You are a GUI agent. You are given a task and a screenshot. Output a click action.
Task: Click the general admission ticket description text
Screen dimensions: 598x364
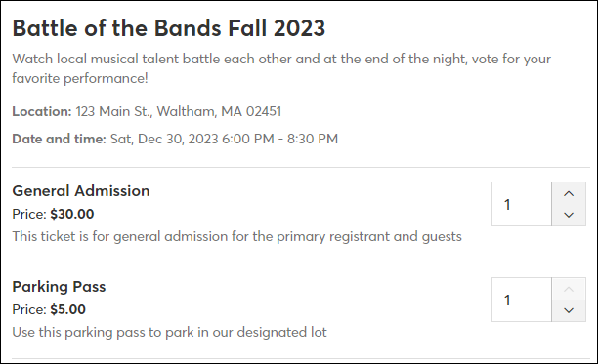pyautogui.click(x=236, y=236)
